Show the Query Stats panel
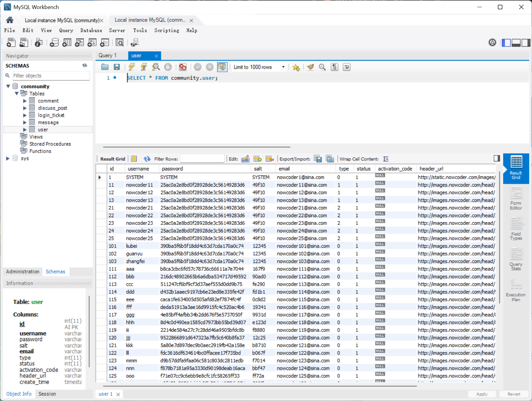Image resolution: width=532 pixels, height=401 pixels. click(x=516, y=259)
